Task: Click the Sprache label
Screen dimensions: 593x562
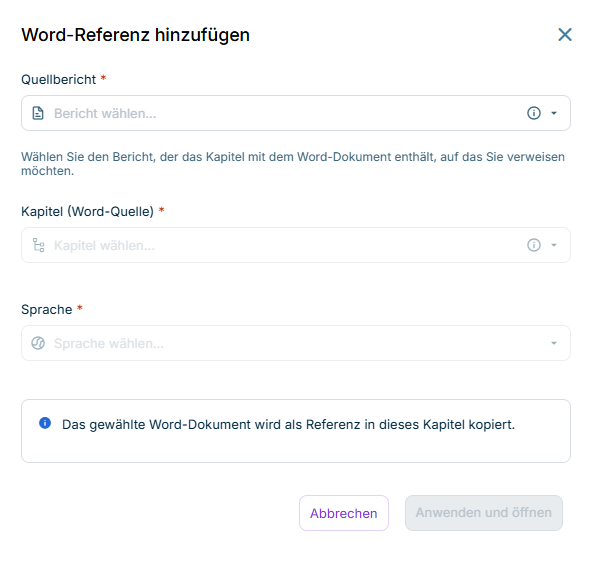Action: click(47, 309)
